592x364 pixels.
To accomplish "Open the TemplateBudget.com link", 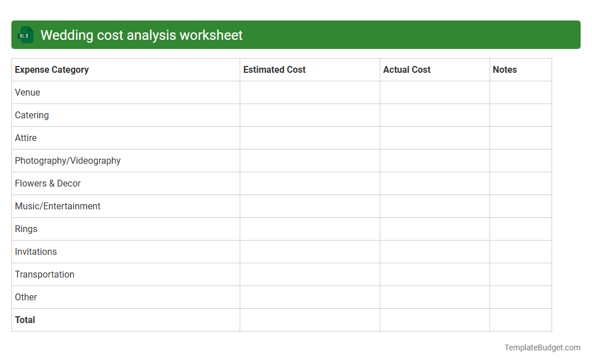I will (542, 347).
